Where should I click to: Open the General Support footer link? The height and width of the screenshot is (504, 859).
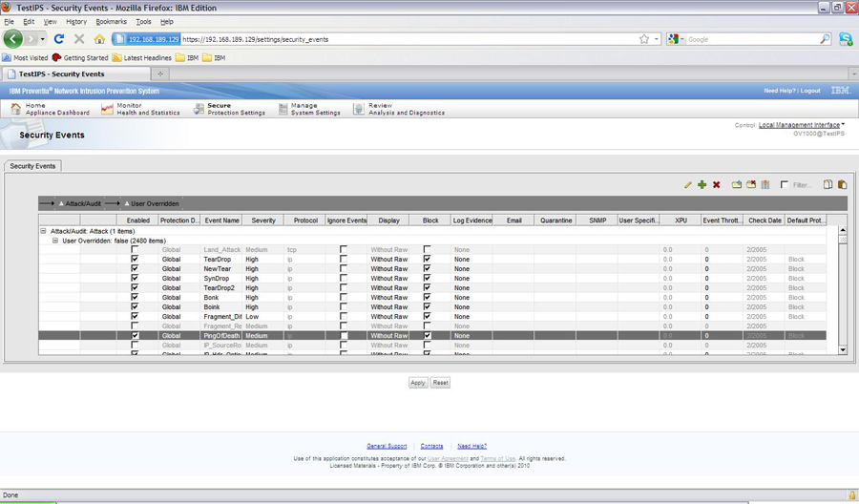point(387,446)
